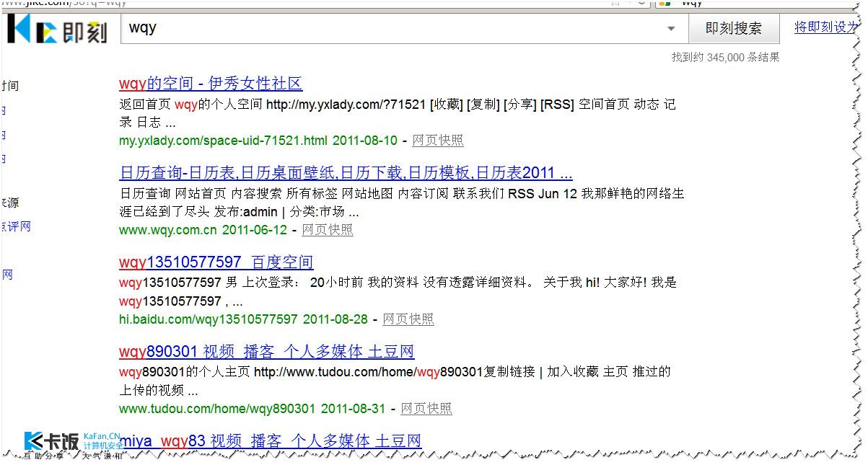Open 网页快照 for hi.baidu.com result
The width and height of the screenshot is (868, 465).
408,319
